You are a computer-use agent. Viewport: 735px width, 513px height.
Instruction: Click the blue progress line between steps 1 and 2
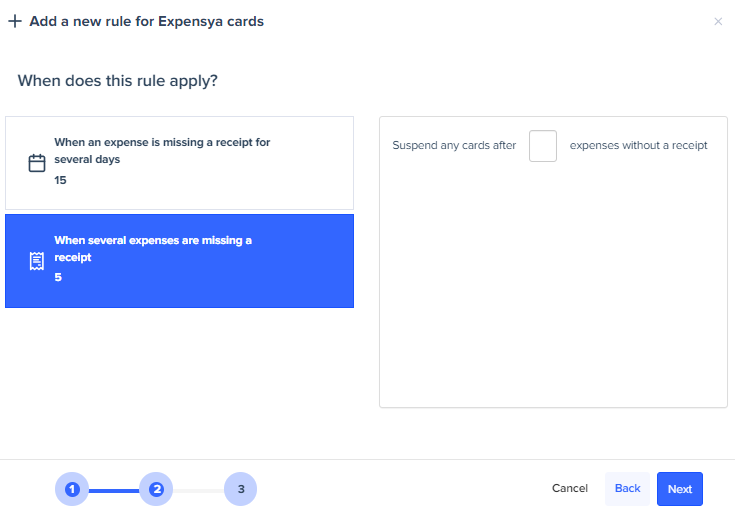(114, 490)
